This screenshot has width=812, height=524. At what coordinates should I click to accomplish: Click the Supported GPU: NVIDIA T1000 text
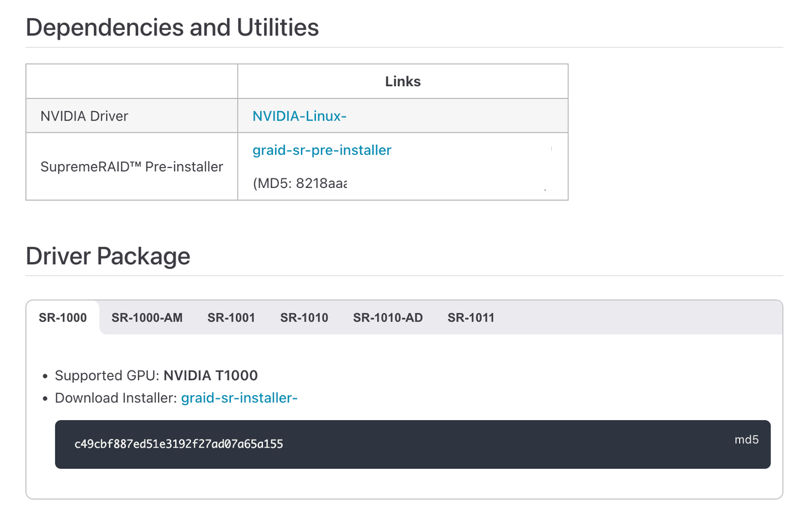[x=156, y=375]
